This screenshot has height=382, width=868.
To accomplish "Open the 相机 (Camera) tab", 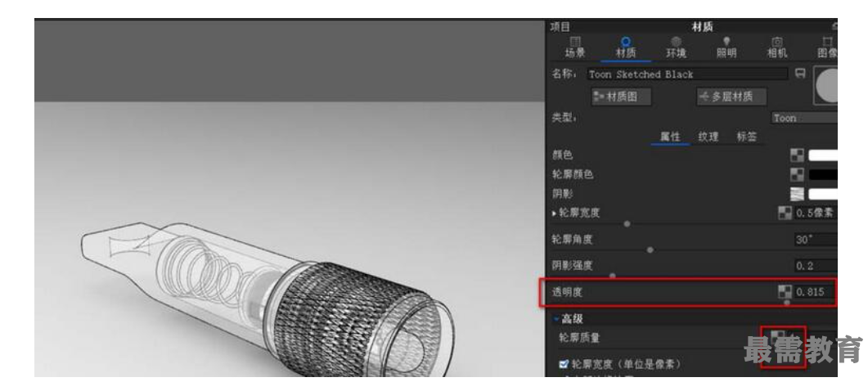I will (x=776, y=47).
